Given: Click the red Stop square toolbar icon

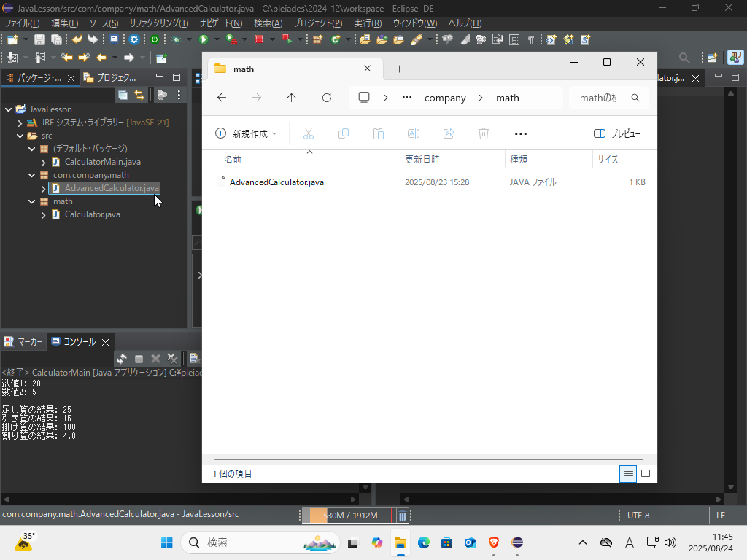Looking at the screenshot, I should pos(259,39).
